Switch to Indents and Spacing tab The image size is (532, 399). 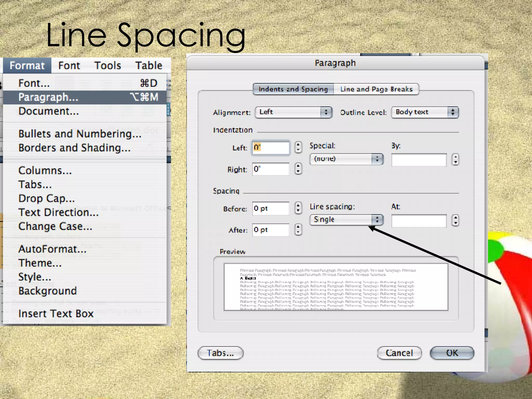click(x=293, y=89)
